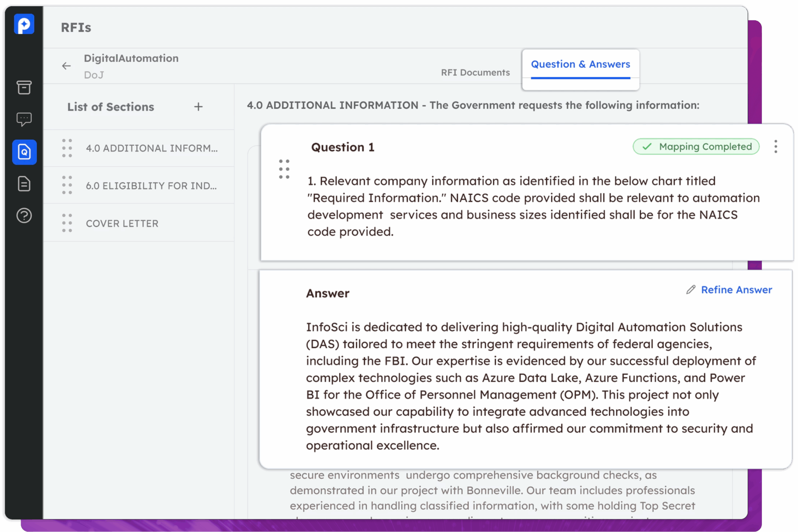Image resolution: width=798 pixels, height=532 pixels.
Task: Click the Mapping Completed status badge
Action: (696, 146)
